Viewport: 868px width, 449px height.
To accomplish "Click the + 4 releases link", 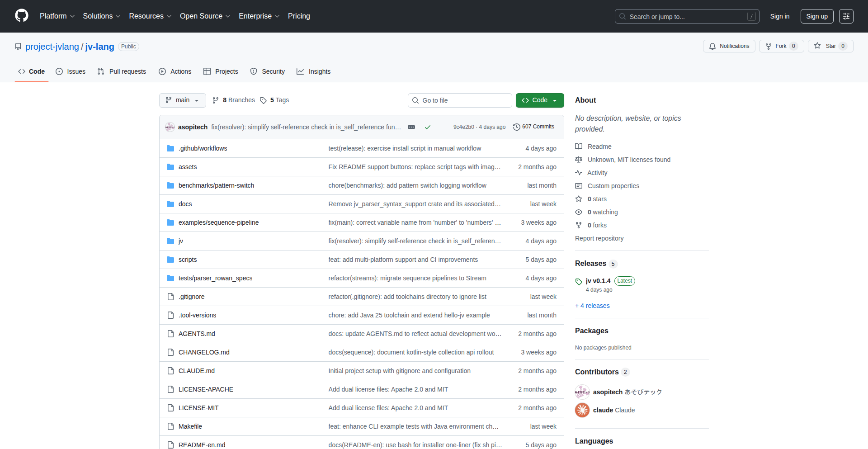I will point(592,306).
